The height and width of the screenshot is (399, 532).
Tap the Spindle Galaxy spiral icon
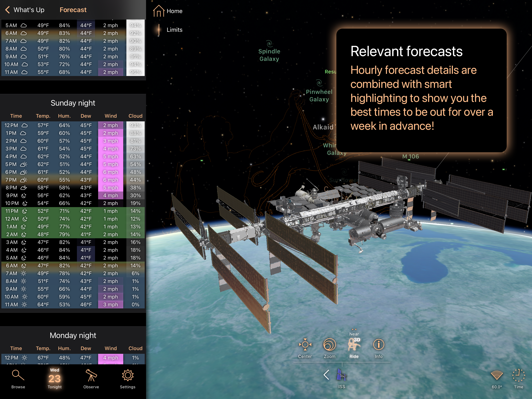(x=269, y=44)
